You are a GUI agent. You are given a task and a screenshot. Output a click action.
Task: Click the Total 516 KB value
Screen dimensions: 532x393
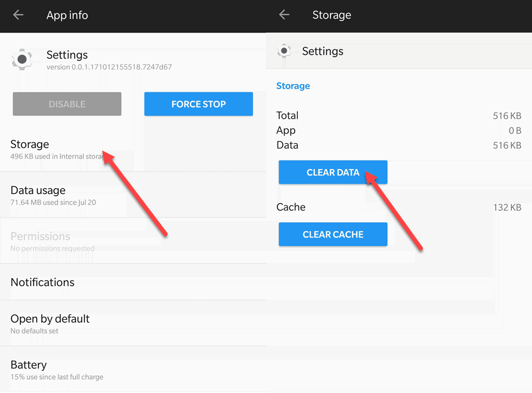click(x=506, y=115)
